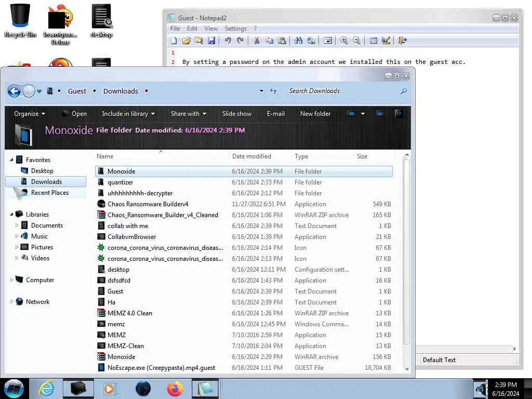Click Refresh icon next to address bar
The height and width of the screenshot is (399, 532).
tap(273, 91)
